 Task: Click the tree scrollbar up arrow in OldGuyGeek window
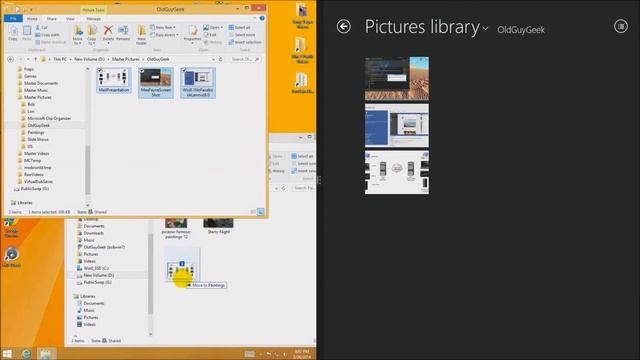click(x=88, y=69)
